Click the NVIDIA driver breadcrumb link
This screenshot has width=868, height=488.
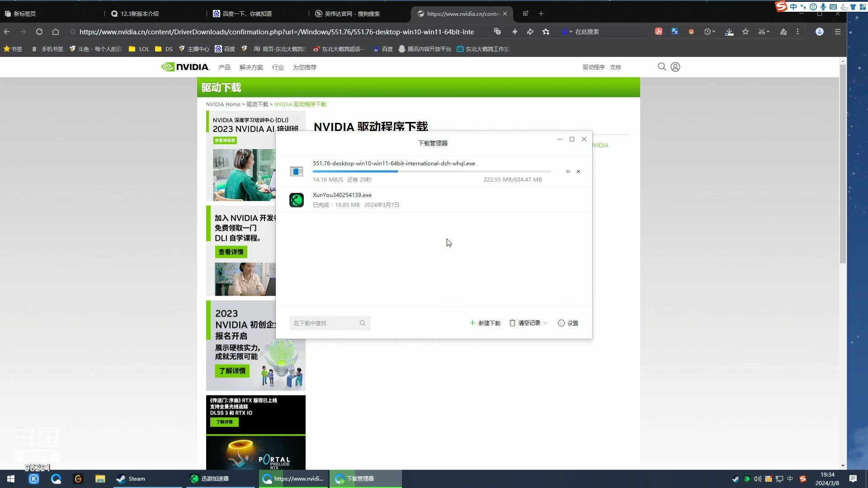[300, 104]
